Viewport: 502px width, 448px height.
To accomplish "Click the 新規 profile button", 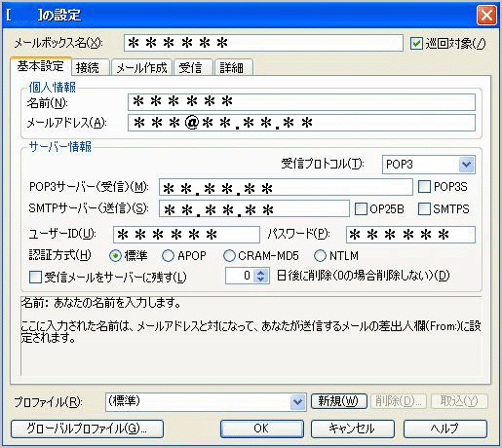I will [x=339, y=401].
